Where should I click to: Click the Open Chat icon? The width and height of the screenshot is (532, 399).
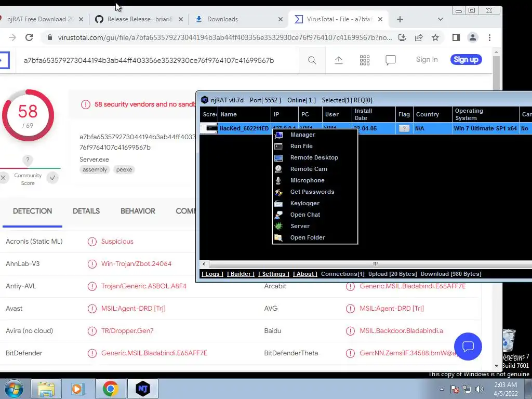278,215
